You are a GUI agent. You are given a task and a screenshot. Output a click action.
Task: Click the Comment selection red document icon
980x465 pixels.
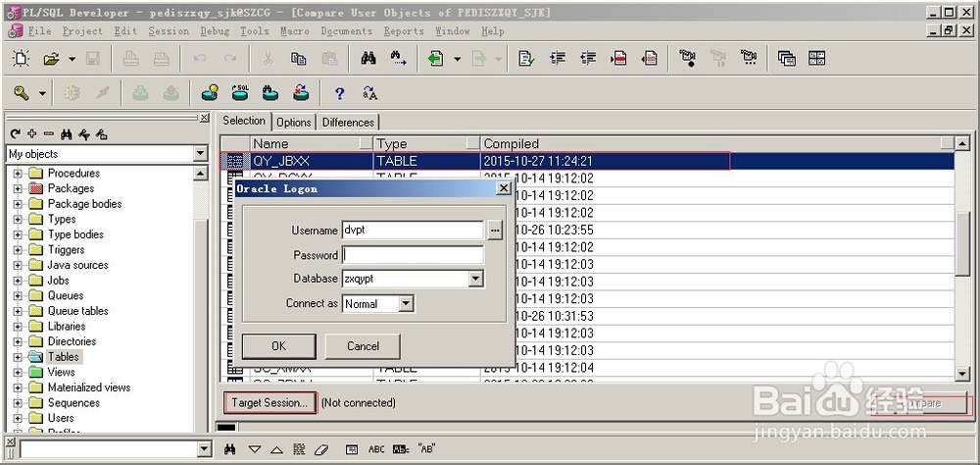pyautogui.click(x=618, y=59)
